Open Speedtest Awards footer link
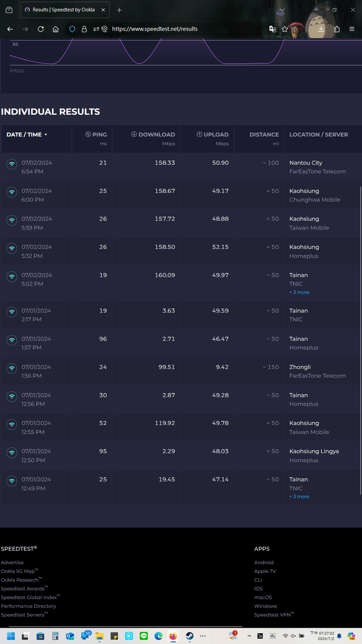The image size is (362, 644). pos(24,589)
